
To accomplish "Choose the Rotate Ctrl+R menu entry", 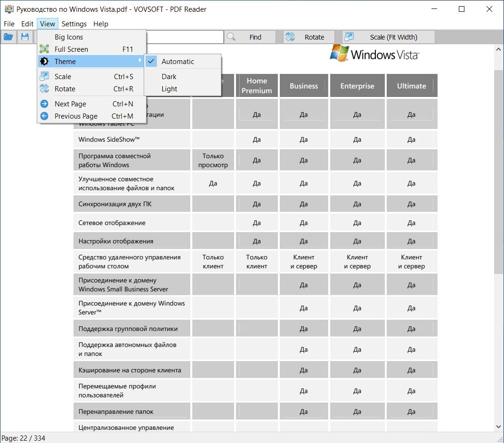I will pos(91,89).
